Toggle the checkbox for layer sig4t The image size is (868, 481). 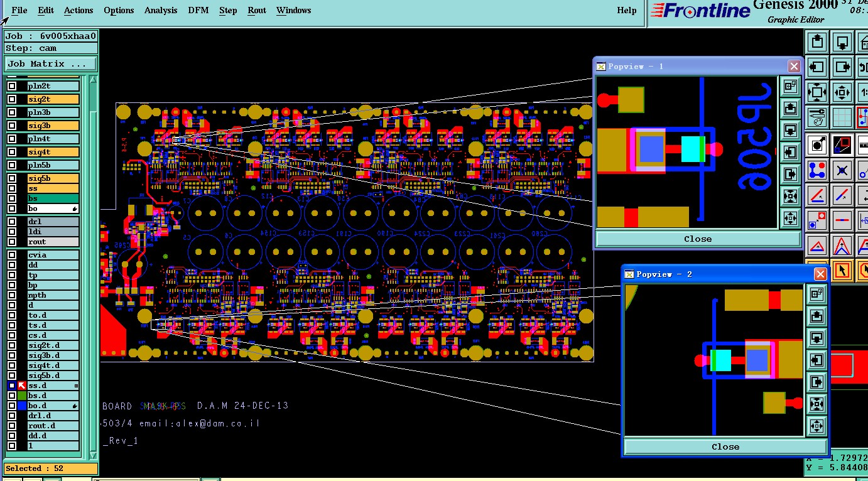point(12,152)
